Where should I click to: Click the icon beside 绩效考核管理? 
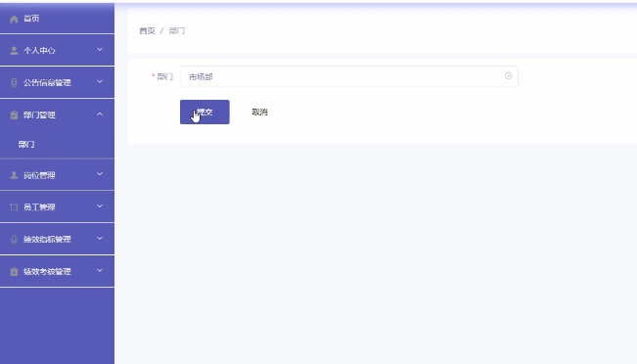[14, 271]
